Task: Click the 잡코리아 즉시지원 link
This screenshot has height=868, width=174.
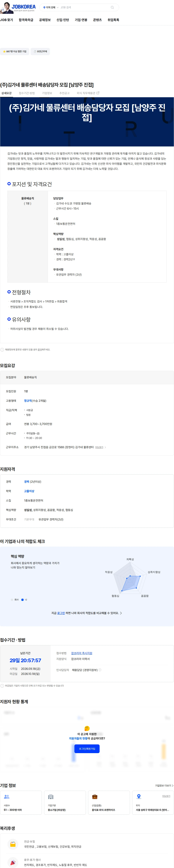Action: click(x=81, y=653)
